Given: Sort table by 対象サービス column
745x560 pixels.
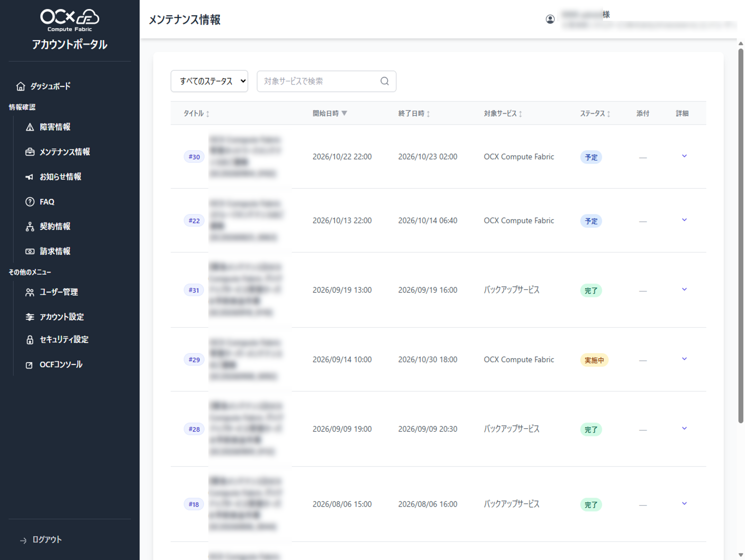Looking at the screenshot, I should [503, 113].
